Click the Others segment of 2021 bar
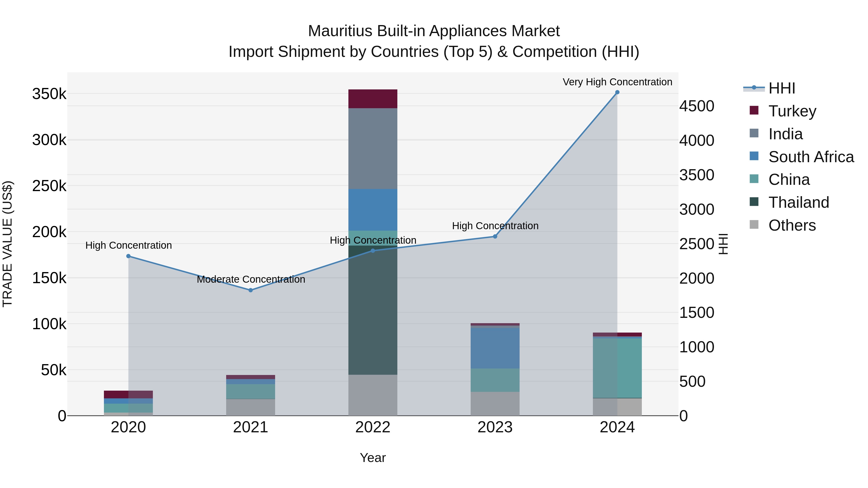 [251, 408]
